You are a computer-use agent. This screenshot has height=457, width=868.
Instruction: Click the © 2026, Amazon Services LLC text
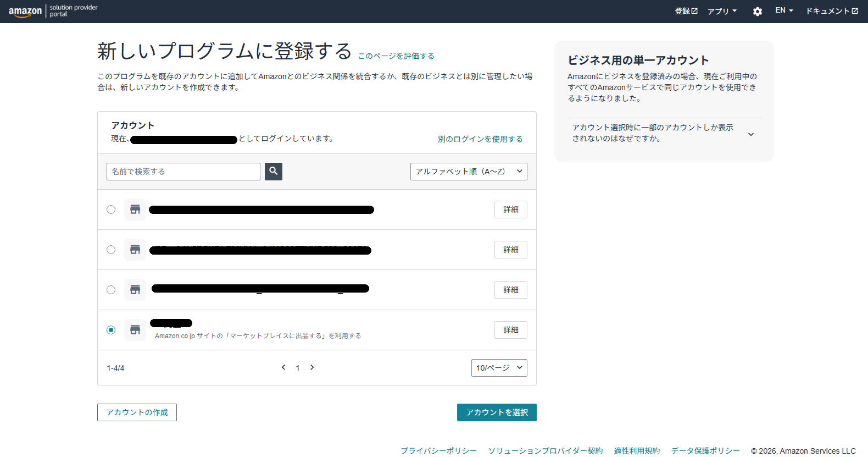pyautogui.click(x=803, y=451)
